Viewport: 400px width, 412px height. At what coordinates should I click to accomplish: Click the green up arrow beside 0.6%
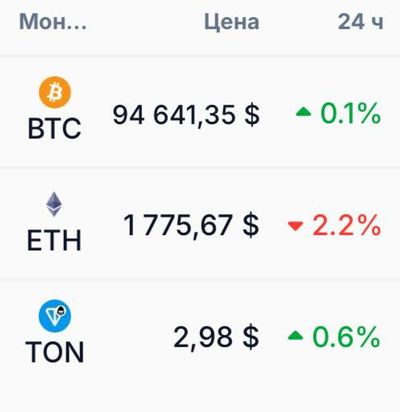pyautogui.click(x=295, y=336)
